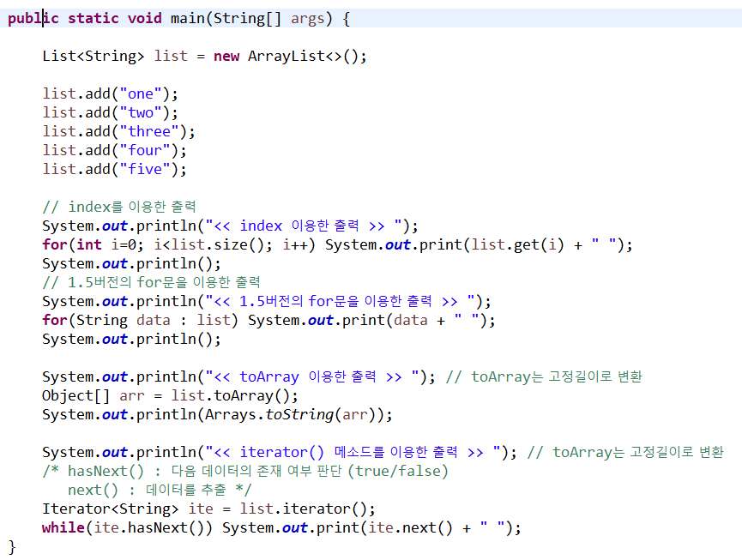Click the List<String> list declaration line
Screen dimensions: 742x560
pos(204,57)
